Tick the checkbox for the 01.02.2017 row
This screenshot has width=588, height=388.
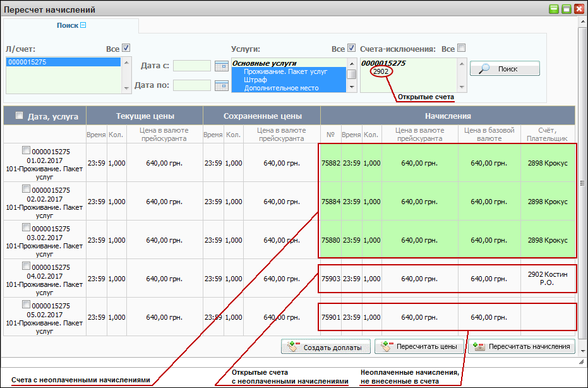tap(26, 150)
